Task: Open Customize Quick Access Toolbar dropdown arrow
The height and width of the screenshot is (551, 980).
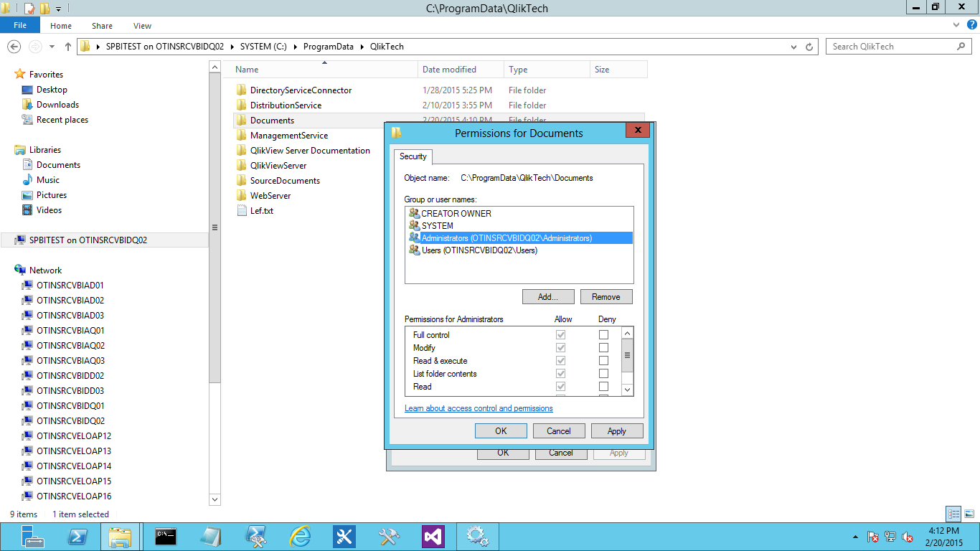Action: click(58, 9)
